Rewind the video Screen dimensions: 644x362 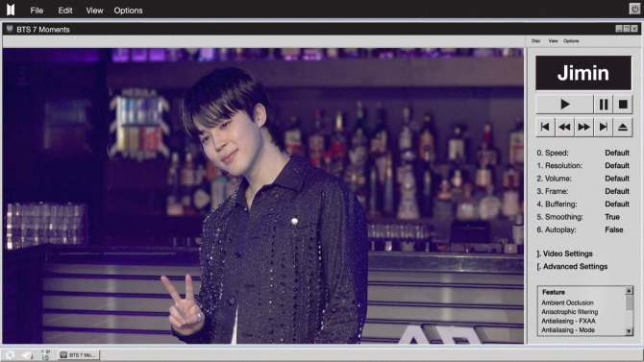[564, 128]
